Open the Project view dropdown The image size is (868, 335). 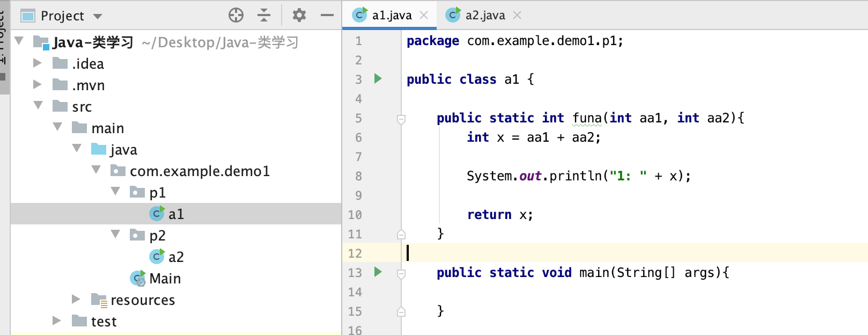tap(98, 16)
